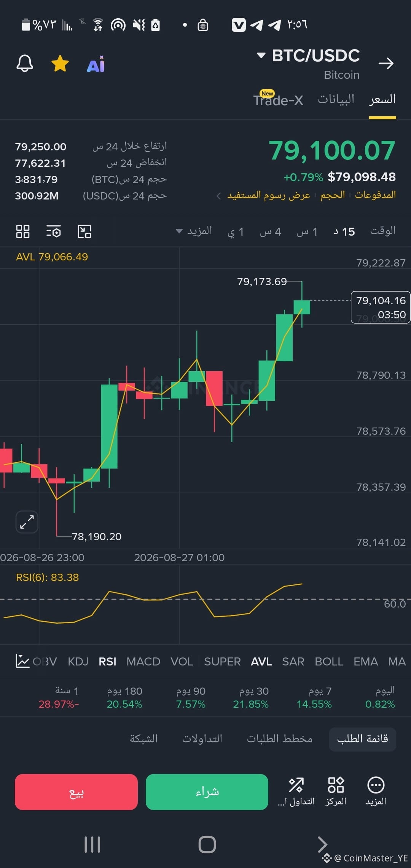The height and width of the screenshot is (868, 411).
Task: Open trading tools icon التداول
Action: pos(296,791)
